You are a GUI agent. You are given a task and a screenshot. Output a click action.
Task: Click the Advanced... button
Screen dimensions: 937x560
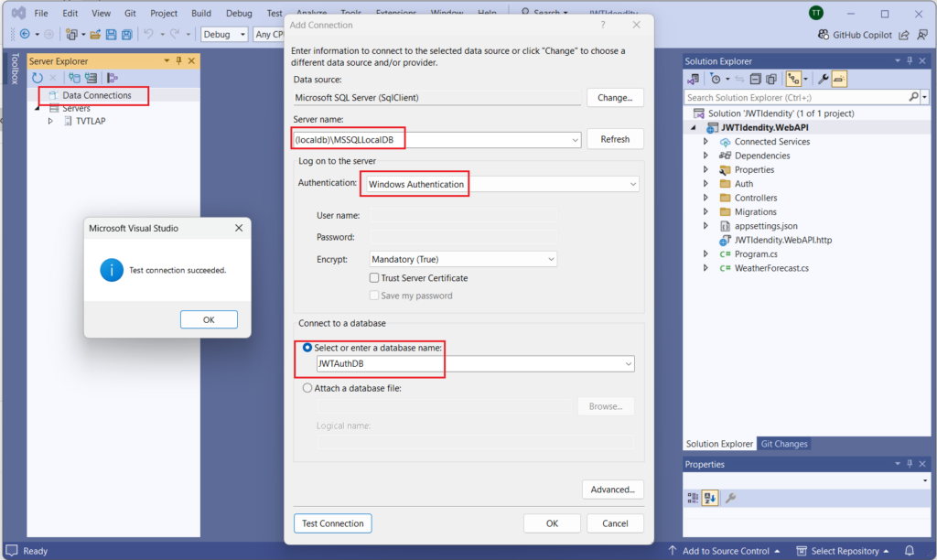tap(612, 490)
